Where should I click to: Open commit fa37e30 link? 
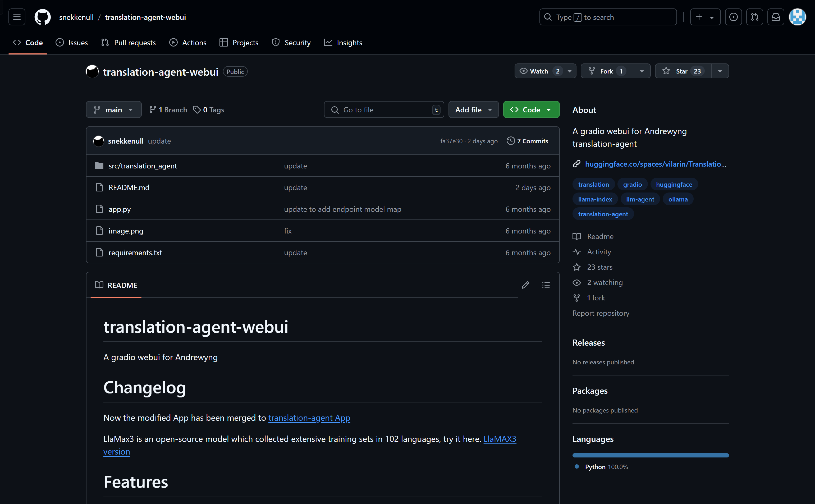coord(451,141)
